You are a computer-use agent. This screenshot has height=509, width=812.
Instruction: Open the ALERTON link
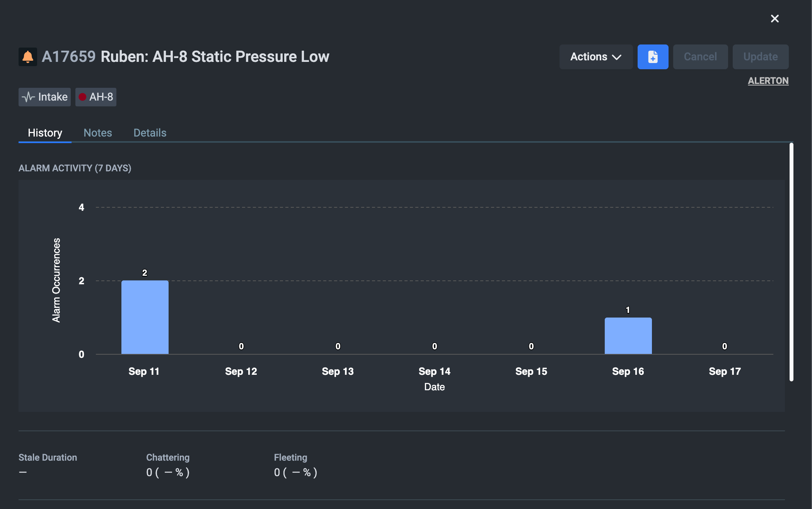click(x=768, y=81)
